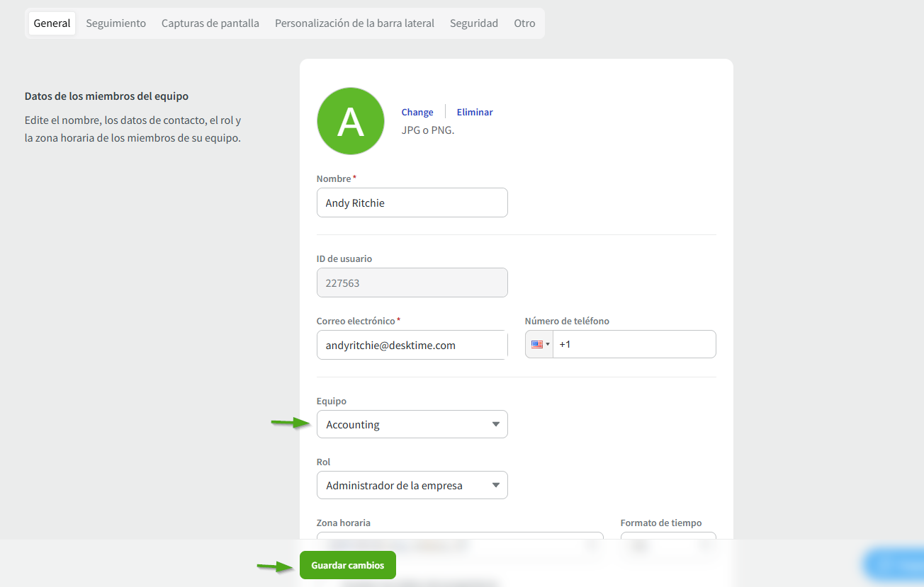This screenshot has height=587, width=924.
Task: Click the Nombre field containing Andy Ritchie
Action: coord(412,203)
